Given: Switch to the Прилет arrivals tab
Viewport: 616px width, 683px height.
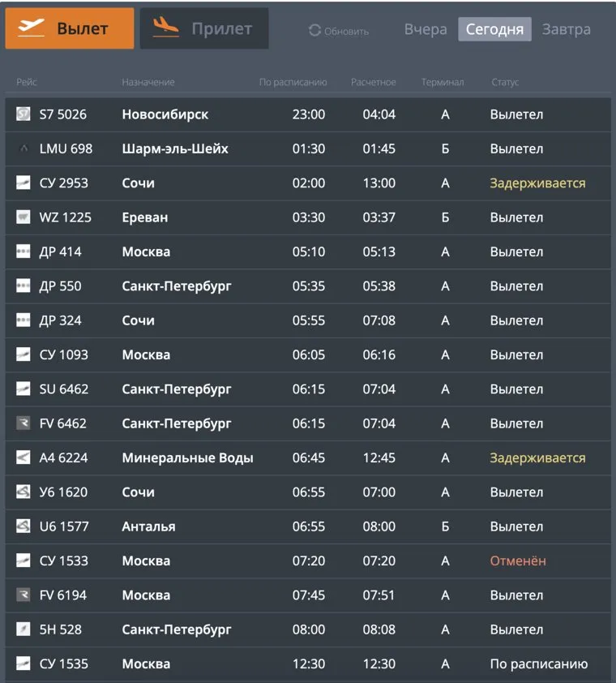Looking at the screenshot, I should [x=204, y=28].
